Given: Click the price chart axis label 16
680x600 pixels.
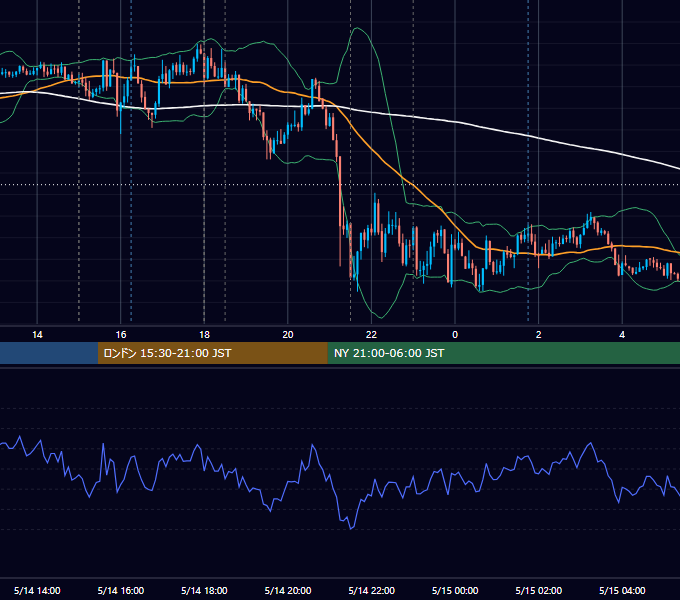Looking at the screenshot, I should (x=121, y=335).
